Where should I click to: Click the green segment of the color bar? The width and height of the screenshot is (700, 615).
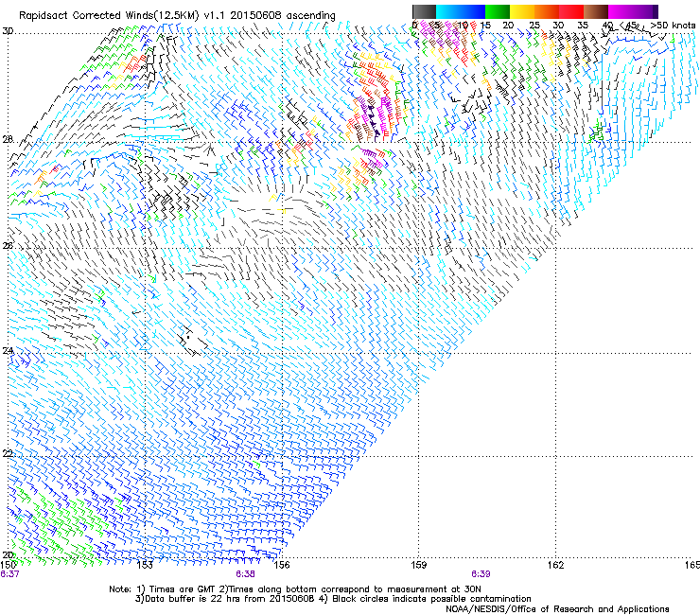pos(498,11)
